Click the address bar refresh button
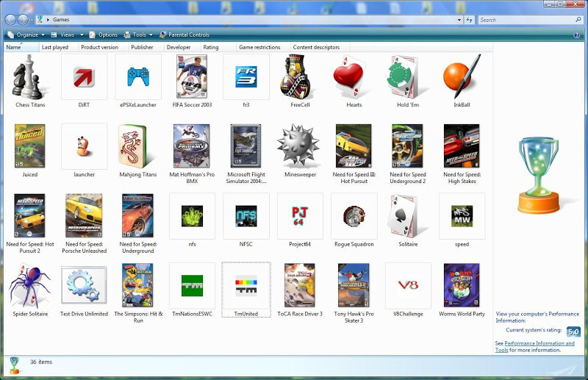The width and height of the screenshot is (588, 380). [x=470, y=20]
